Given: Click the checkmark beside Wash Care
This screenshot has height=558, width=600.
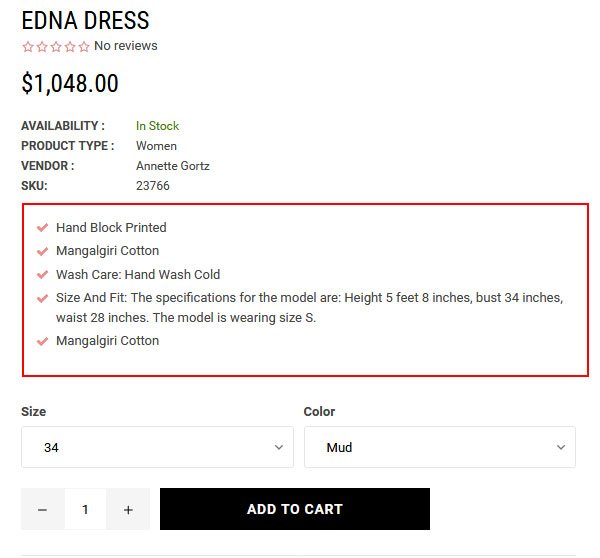Looking at the screenshot, I should 42,274.
